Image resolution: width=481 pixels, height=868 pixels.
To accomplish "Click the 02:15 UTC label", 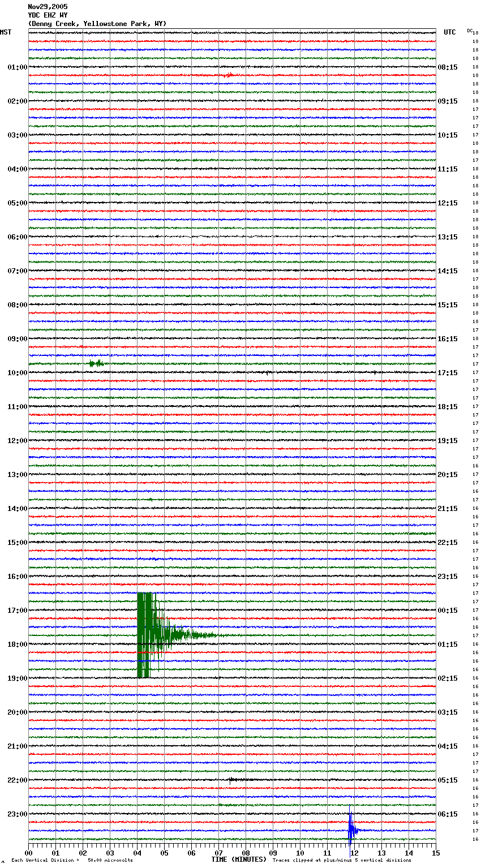I will 448,678.
